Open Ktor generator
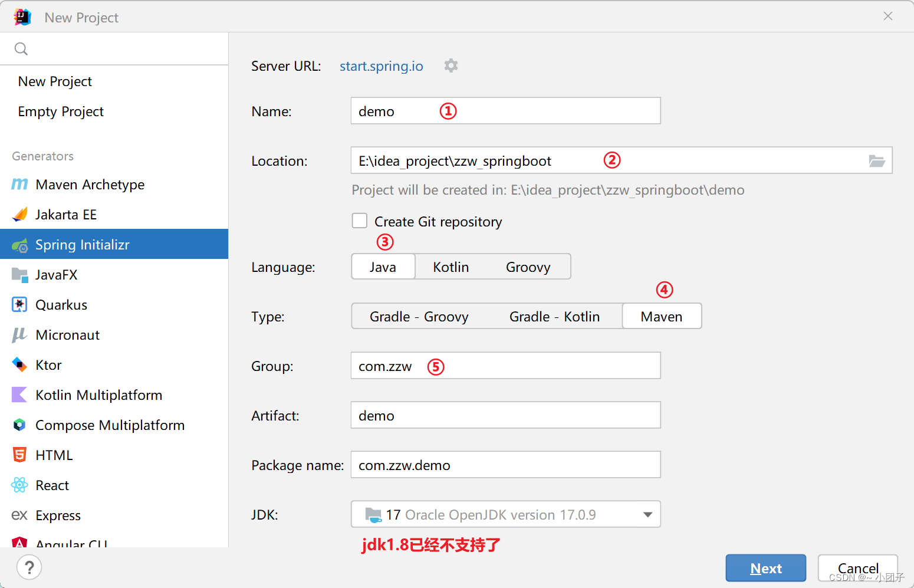The image size is (914, 588). pyautogui.click(x=114, y=365)
